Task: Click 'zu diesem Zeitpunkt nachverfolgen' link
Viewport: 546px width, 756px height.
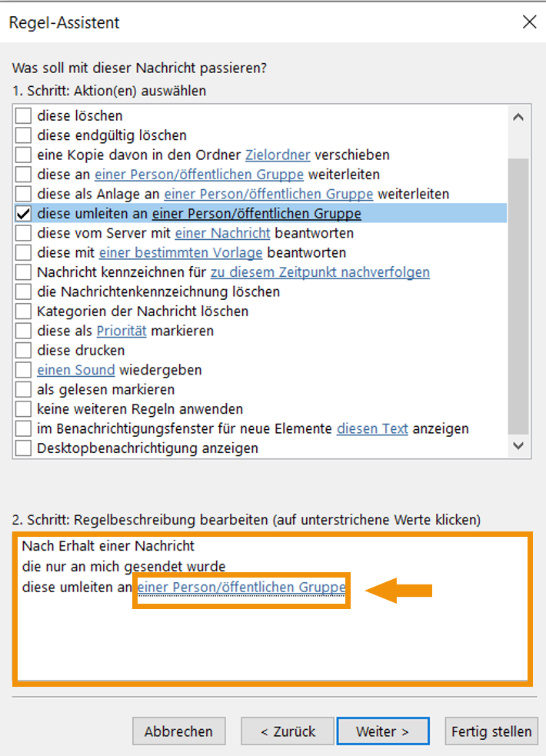Action: [320, 272]
